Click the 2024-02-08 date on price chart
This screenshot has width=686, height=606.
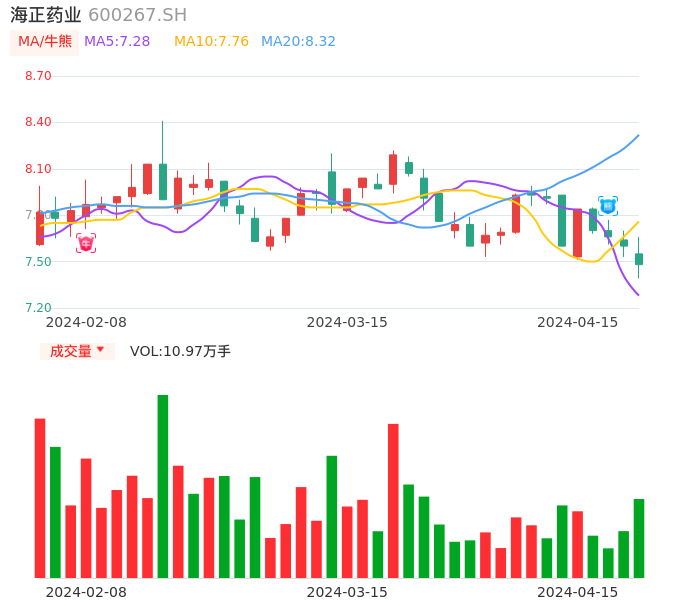[x=86, y=322]
